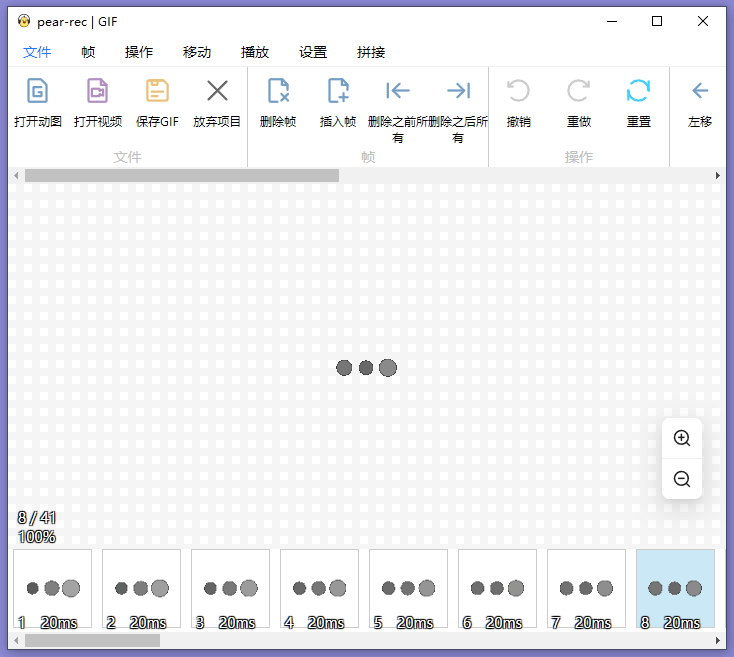Click frame strip scrollbar left arrow
The image size is (734, 657).
16,640
